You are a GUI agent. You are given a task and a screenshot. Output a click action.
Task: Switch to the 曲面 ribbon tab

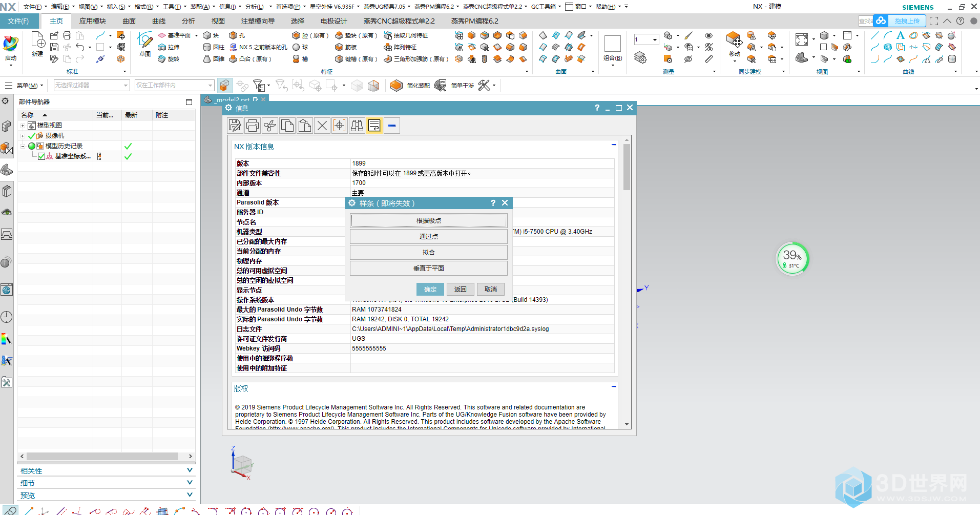coord(129,21)
